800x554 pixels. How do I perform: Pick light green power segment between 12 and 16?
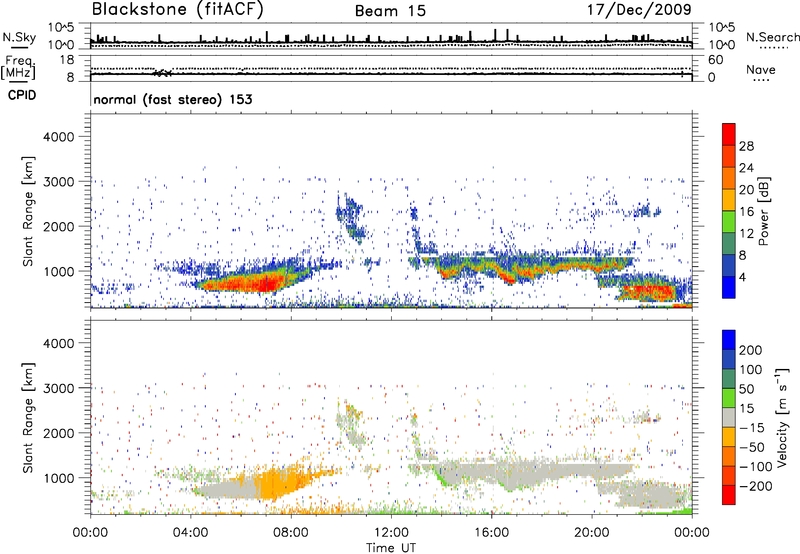729,222
